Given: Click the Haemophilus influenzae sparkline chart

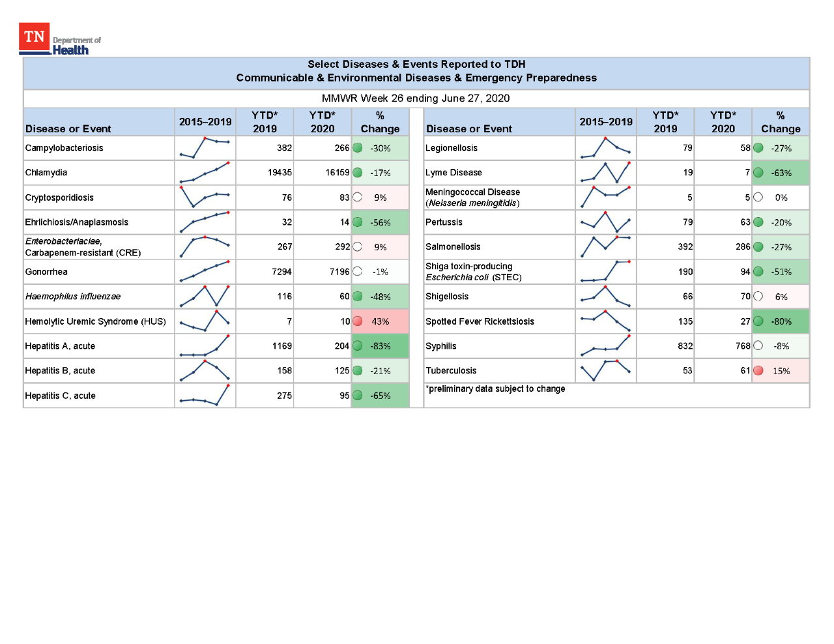Looking at the screenshot, I should point(205,297).
